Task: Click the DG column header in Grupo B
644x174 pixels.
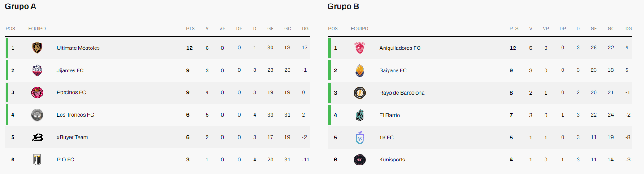Action: (628, 29)
